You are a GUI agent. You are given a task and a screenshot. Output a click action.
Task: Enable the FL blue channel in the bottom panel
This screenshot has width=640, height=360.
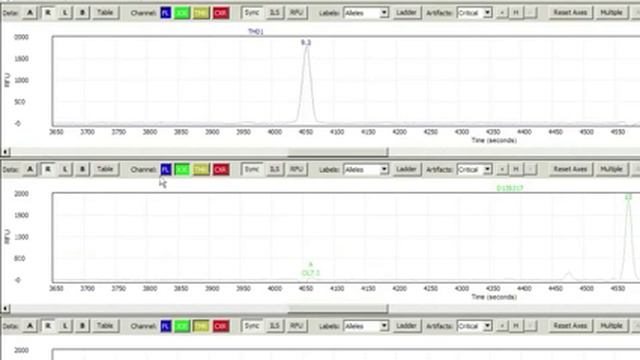(x=165, y=326)
